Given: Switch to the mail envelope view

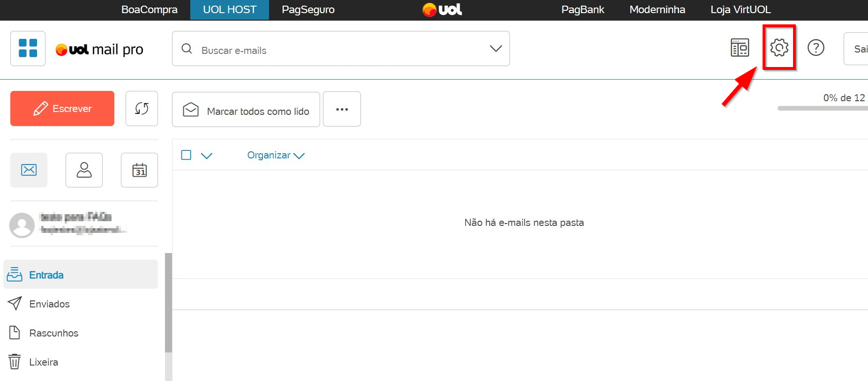Looking at the screenshot, I should [x=29, y=170].
